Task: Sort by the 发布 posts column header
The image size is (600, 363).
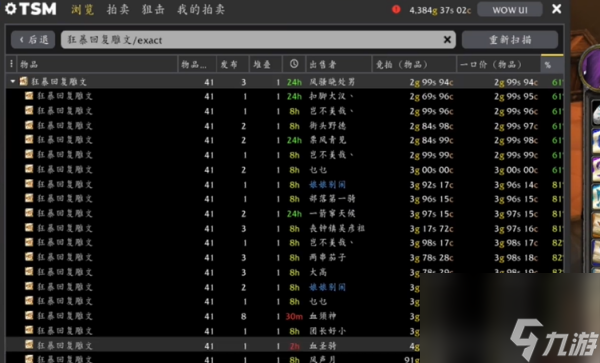Action: click(x=233, y=64)
